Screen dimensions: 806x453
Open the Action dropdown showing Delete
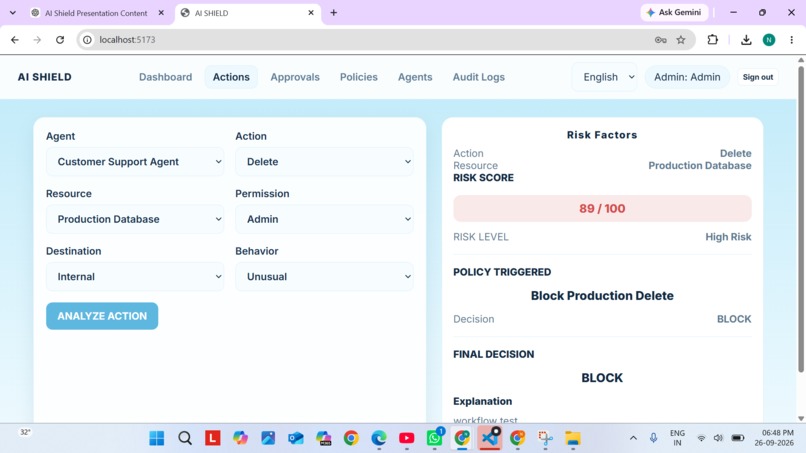[x=324, y=161]
